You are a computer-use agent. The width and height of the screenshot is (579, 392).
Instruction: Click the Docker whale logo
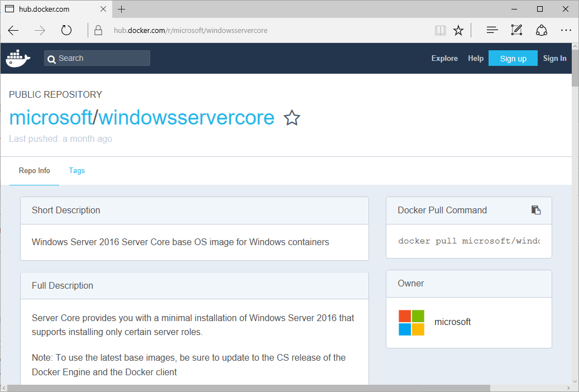[x=18, y=59]
